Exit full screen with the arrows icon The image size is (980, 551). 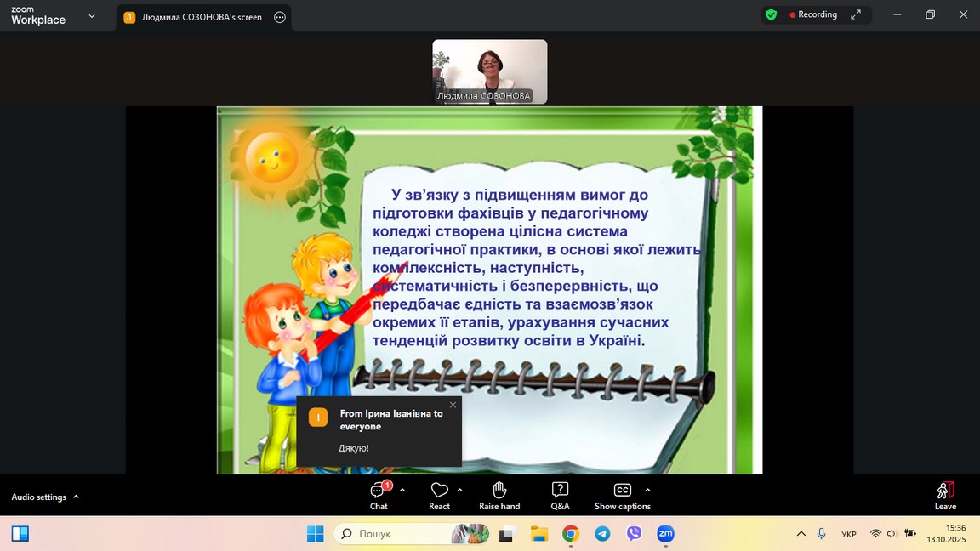(856, 14)
